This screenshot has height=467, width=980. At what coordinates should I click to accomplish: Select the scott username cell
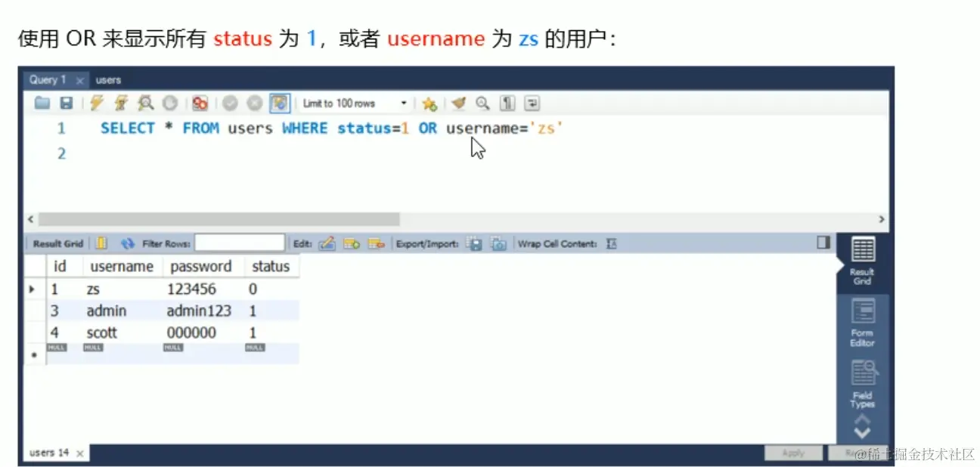pyautogui.click(x=122, y=332)
